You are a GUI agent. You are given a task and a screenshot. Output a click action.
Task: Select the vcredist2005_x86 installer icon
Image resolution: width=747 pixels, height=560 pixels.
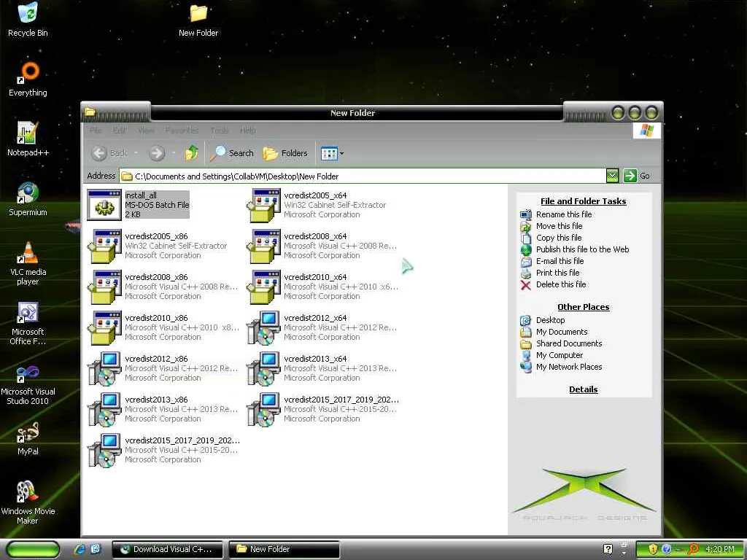(104, 246)
